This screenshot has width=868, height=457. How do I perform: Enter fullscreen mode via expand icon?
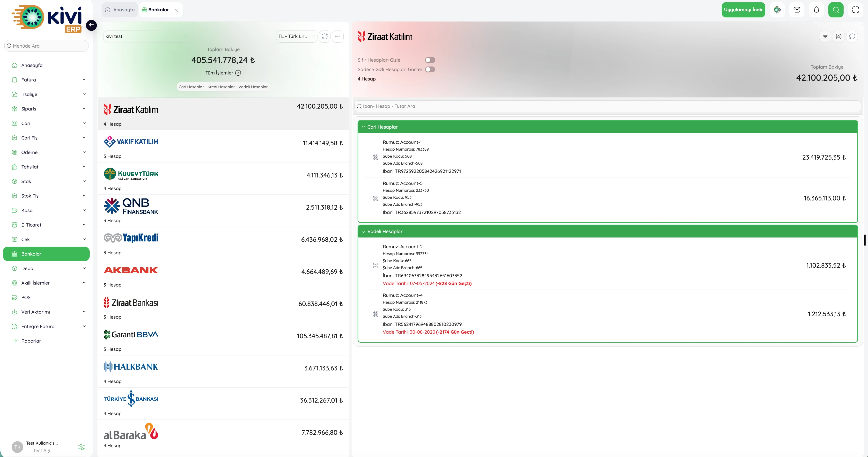coord(855,10)
